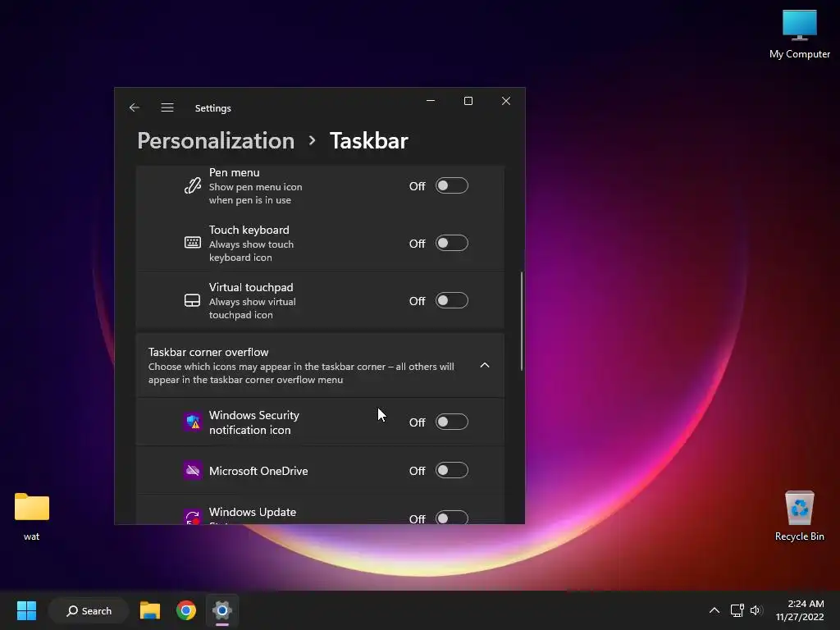840x630 pixels.
Task: Open File Explorer from the taskbar
Action: [x=150, y=610]
